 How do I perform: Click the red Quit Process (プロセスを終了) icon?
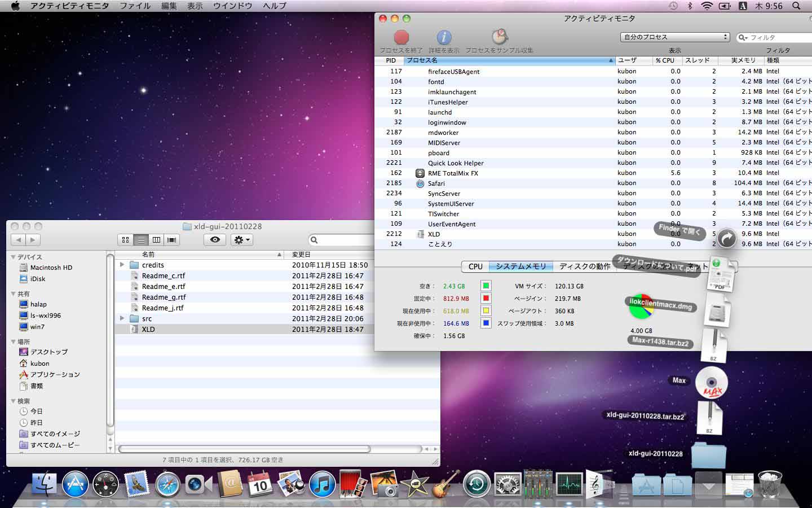pyautogui.click(x=401, y=37)
